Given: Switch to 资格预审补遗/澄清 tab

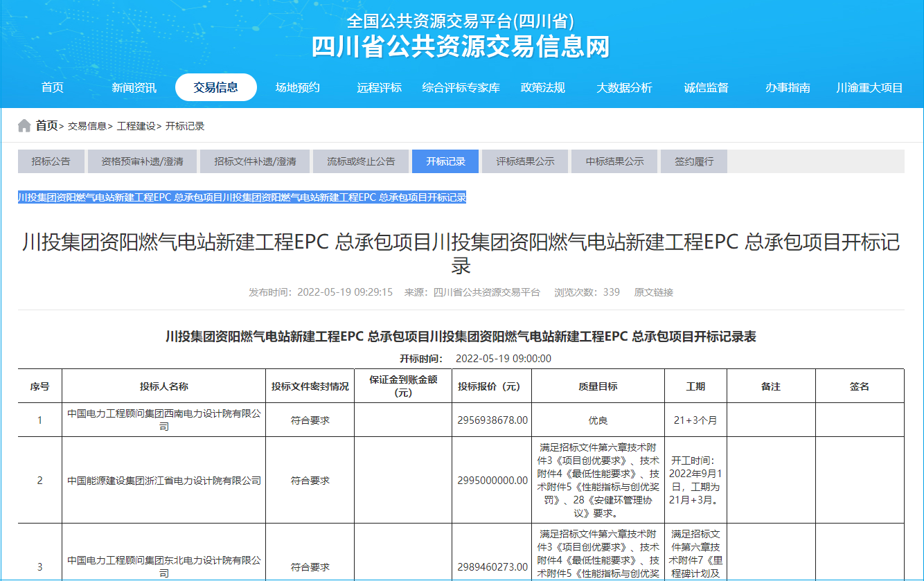Looking at the screenshot, I should click(x=142, y=161).
